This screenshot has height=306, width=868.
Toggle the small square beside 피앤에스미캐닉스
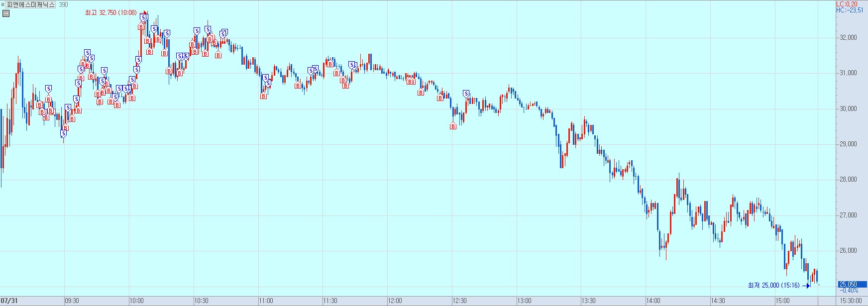tap(3, 4)
